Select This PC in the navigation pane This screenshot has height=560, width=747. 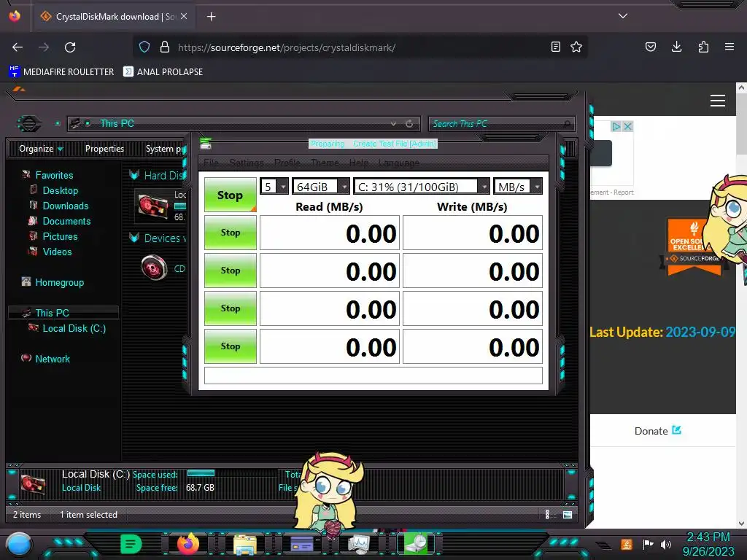(x=52, y=313)
